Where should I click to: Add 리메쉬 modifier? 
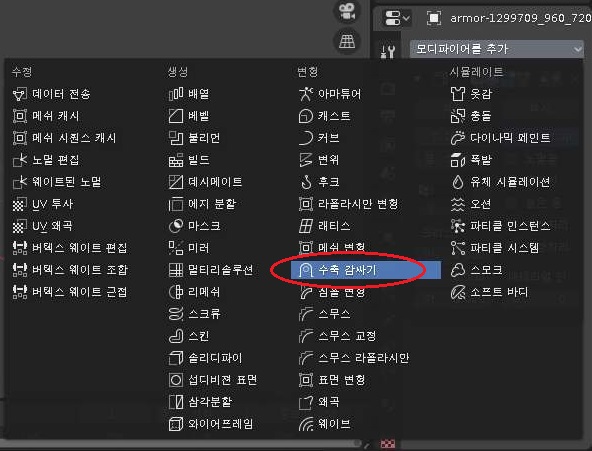tap(194, 292)
